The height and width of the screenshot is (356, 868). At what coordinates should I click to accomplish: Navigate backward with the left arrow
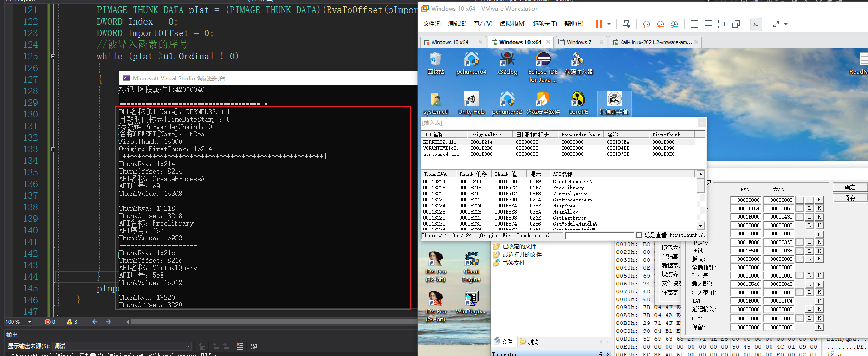(x=95, y=322)
